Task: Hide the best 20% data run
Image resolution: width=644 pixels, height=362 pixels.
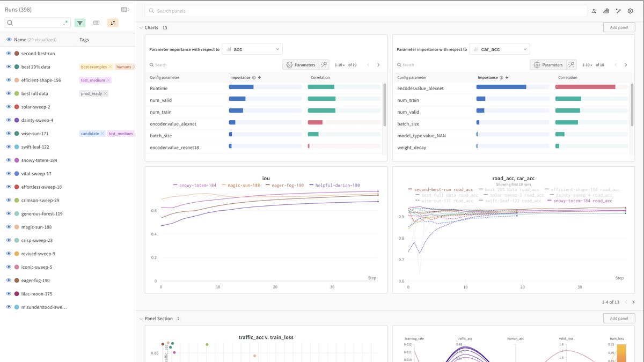Action: 9,67
